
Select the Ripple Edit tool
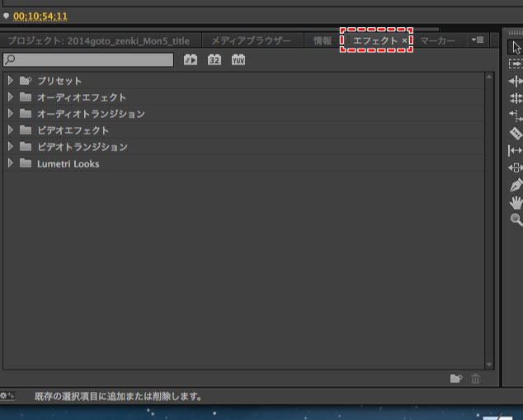[x=516, y=81]
